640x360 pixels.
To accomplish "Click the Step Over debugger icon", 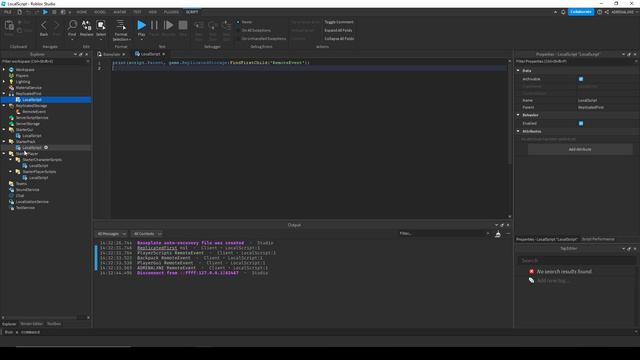I will pos(213,25).
